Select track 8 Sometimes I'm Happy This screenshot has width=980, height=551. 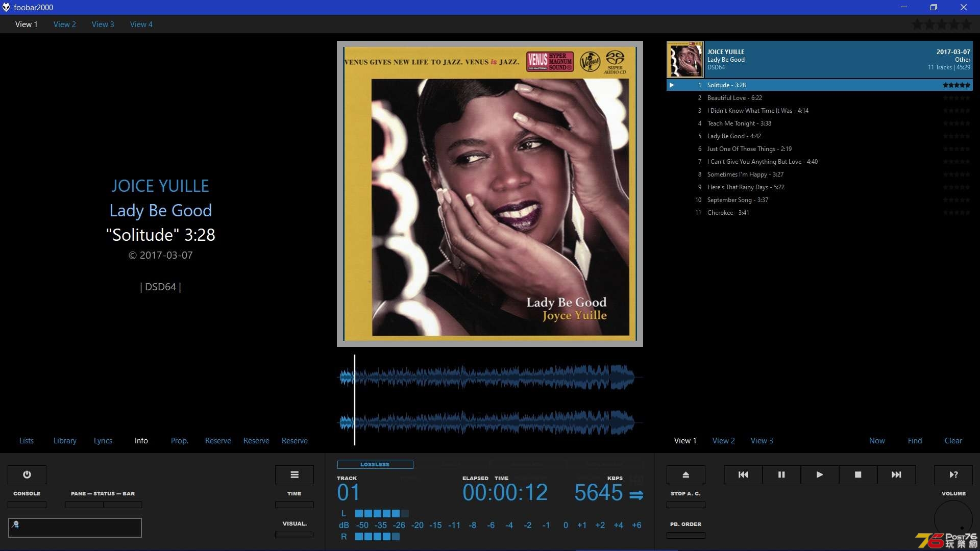click(819, 174)
